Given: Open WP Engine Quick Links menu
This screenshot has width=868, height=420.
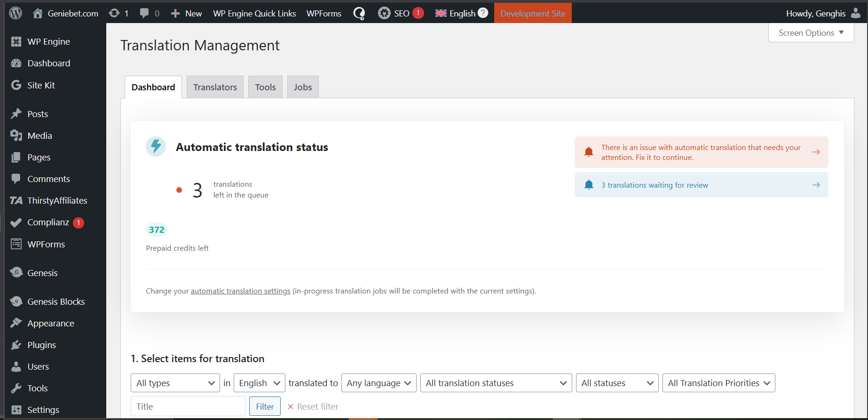Looking at the screenshot, I should point(254,13).
